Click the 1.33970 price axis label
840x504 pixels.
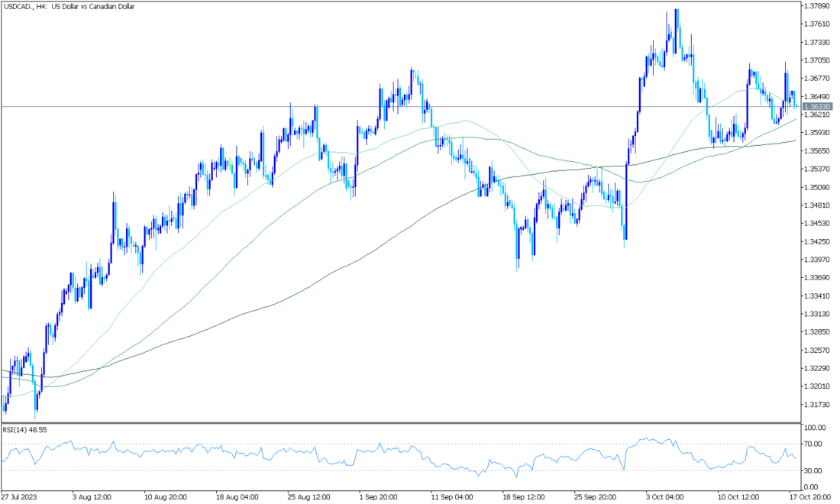817,259
